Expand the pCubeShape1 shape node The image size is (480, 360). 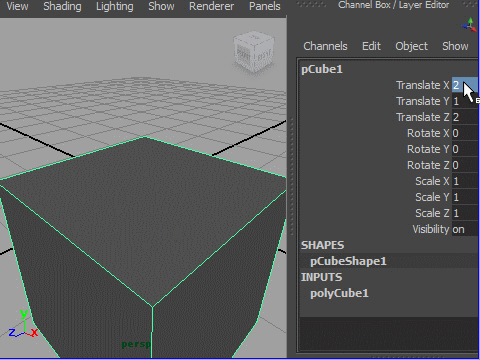[348, 261]
